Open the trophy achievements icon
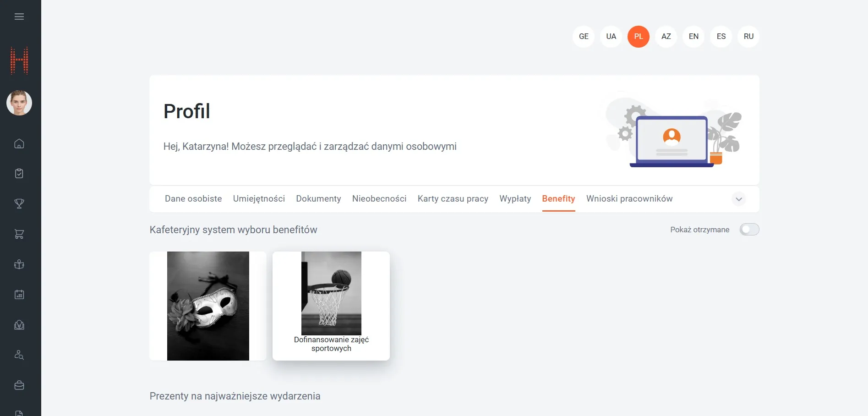Viewport: 868px width, 416px height. tap(19, 204)
